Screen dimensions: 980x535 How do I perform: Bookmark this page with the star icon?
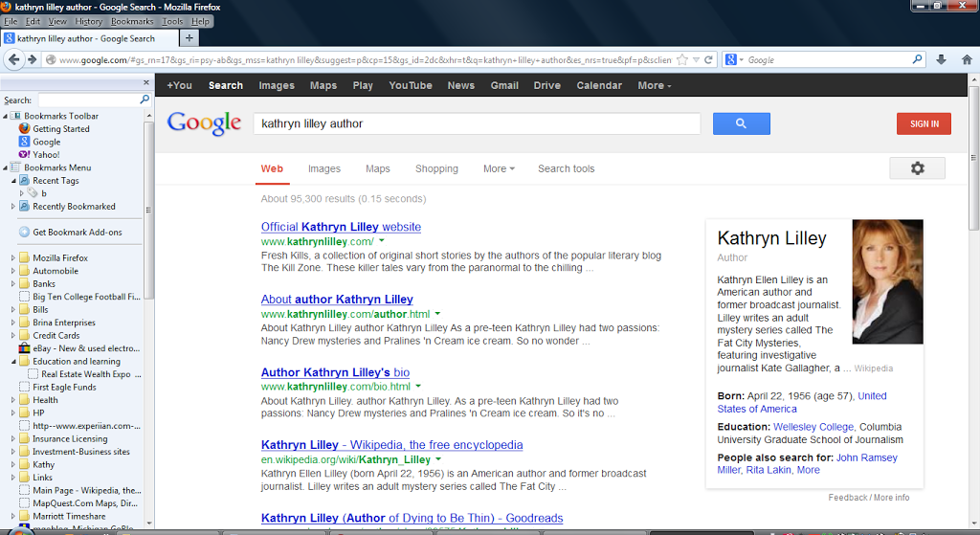click(x=681, y=60)
